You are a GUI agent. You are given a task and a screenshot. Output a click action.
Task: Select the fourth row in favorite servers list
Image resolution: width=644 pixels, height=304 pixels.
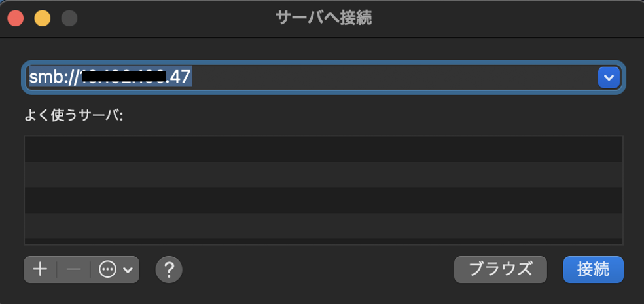coord(323,225)
